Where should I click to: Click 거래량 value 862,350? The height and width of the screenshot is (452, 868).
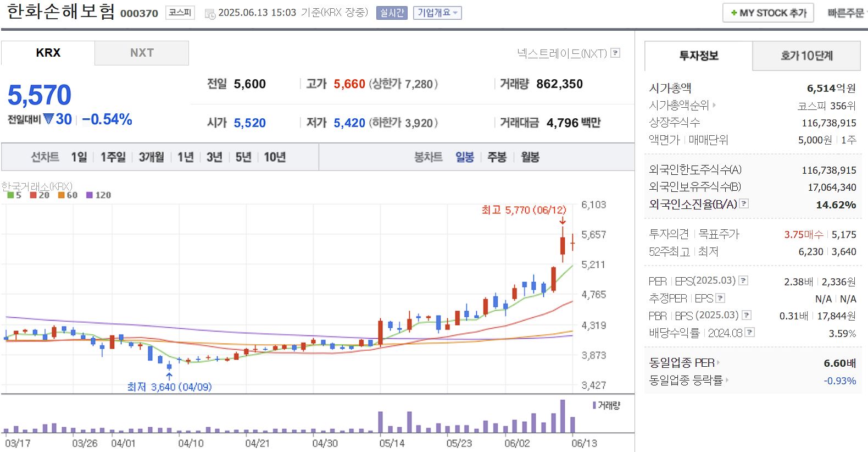click(559, 84)
